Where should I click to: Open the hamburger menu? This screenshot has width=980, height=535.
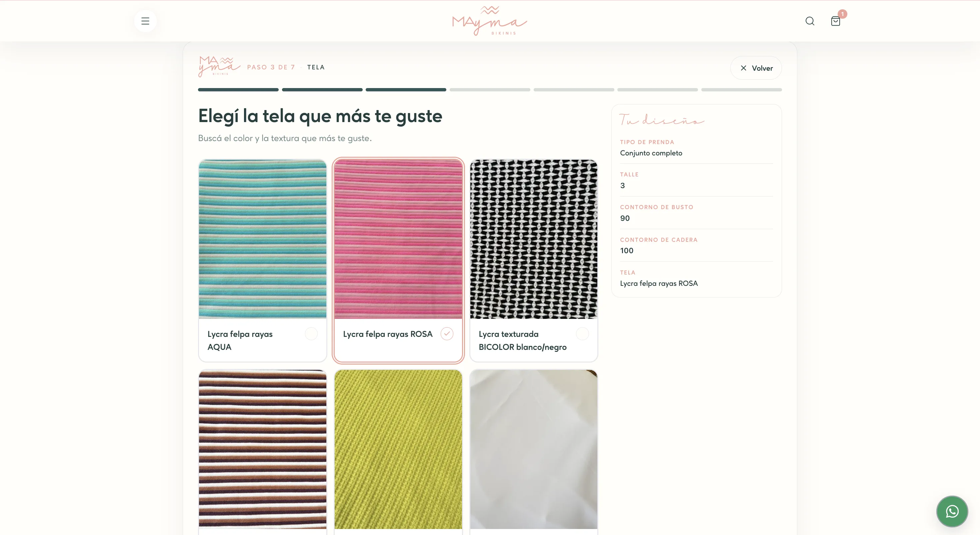[x=145, y=21]
